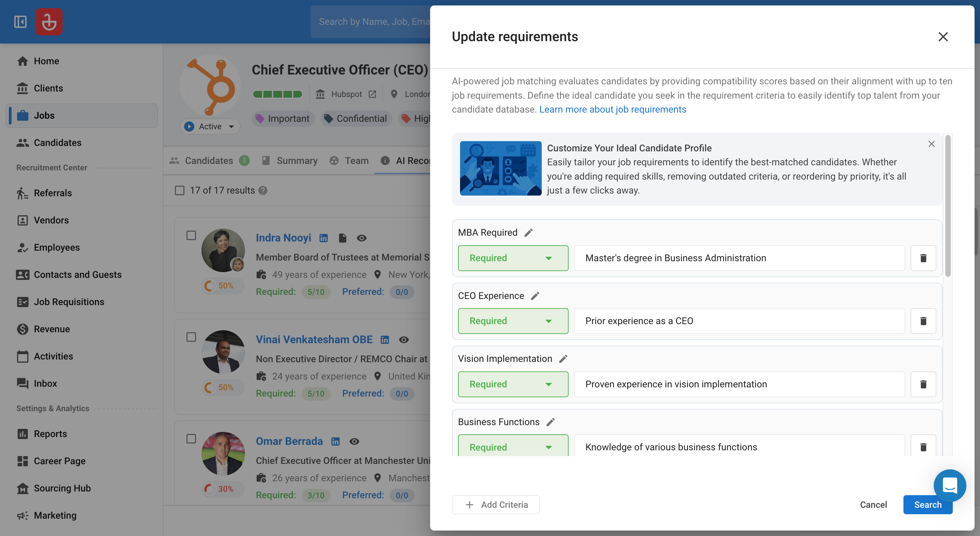Open Indra Nooyi's LinkedIn icon
Image resolution: width=980 pixels, height=536 pixels.
(323, 238)
